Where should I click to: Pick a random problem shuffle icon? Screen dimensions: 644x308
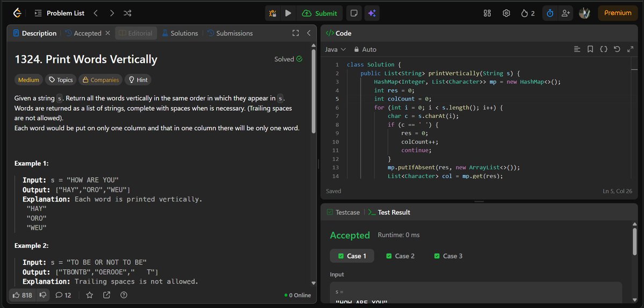coord(127,13)
